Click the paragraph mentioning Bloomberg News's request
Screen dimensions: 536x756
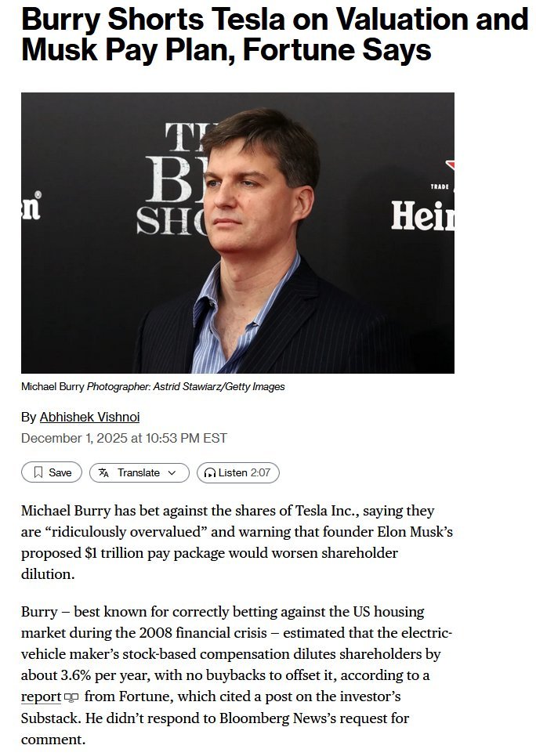(237, 675)
